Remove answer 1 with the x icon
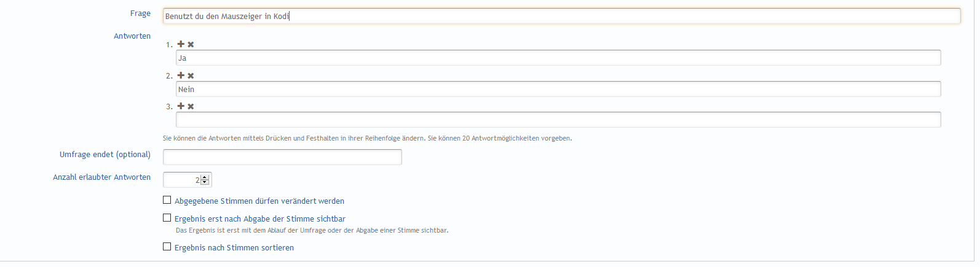The height and width of the screenshot is (267, 980). coord(191,44)
